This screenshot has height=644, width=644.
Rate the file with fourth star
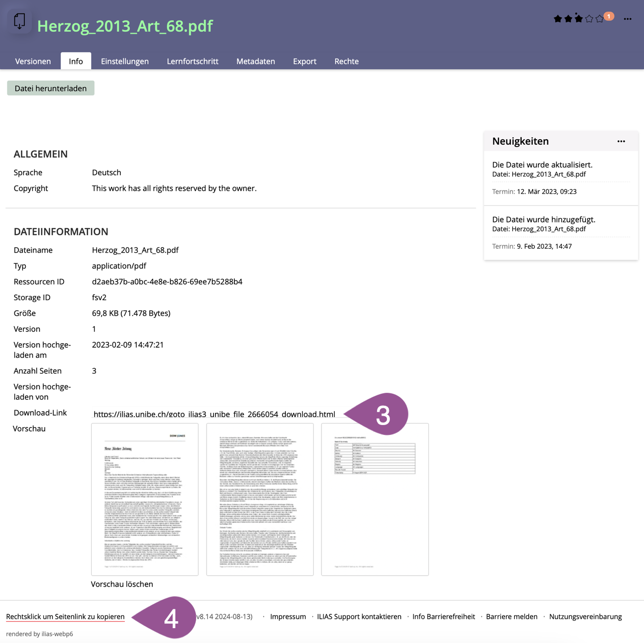pyautogui.click(x=589, y=19)
